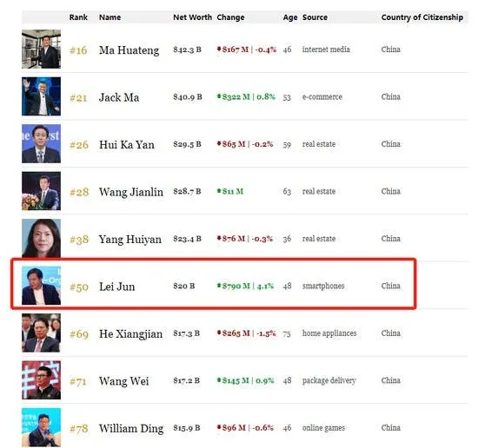Sort by the Net Worth column header
This screenshot has width=478, height=448.
(x=192, y=17)
